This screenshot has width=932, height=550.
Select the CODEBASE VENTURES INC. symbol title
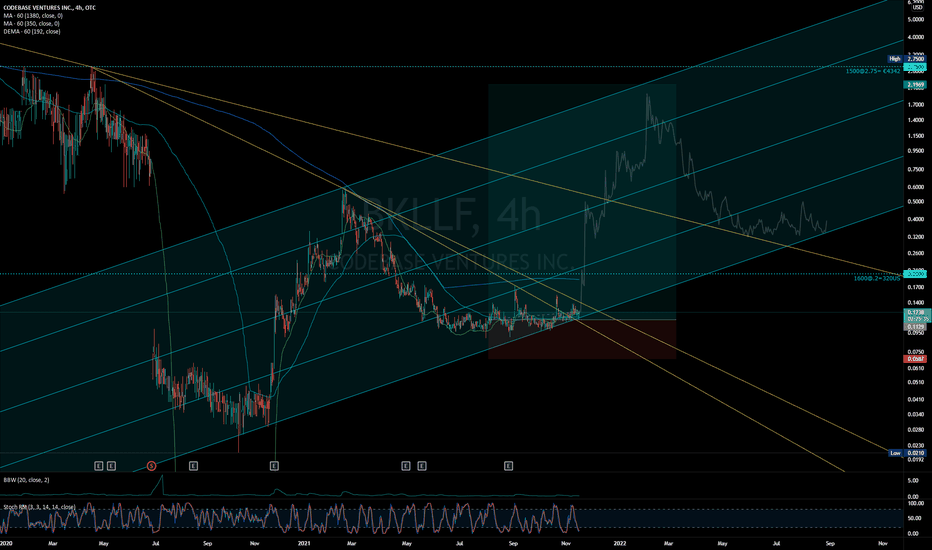49,8
